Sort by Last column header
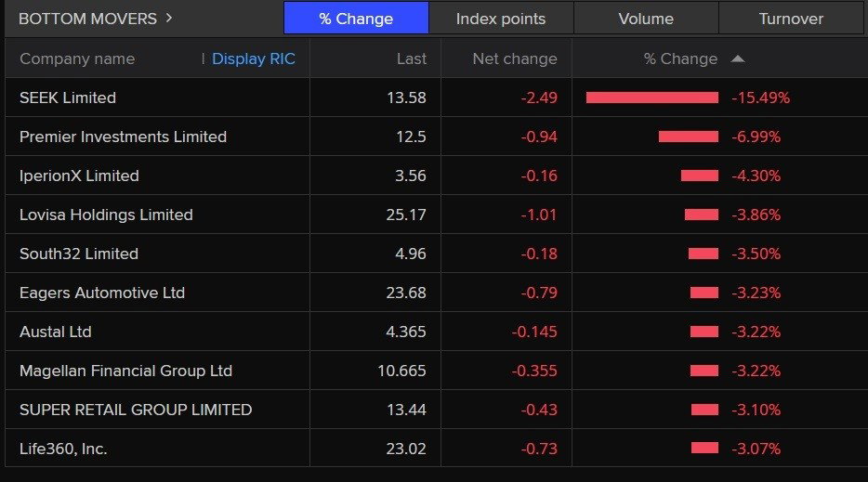The width and height of the screenshot is (868, 482). 412,59
